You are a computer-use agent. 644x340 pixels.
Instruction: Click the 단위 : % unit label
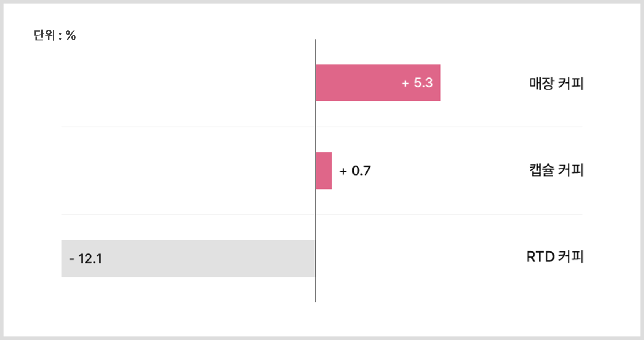55,35
